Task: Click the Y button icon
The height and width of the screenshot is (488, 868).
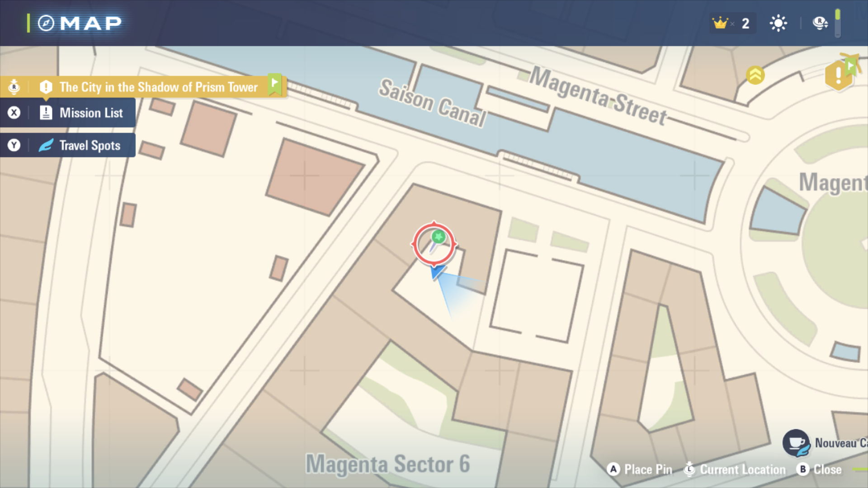Action: (x=14, y=145)
